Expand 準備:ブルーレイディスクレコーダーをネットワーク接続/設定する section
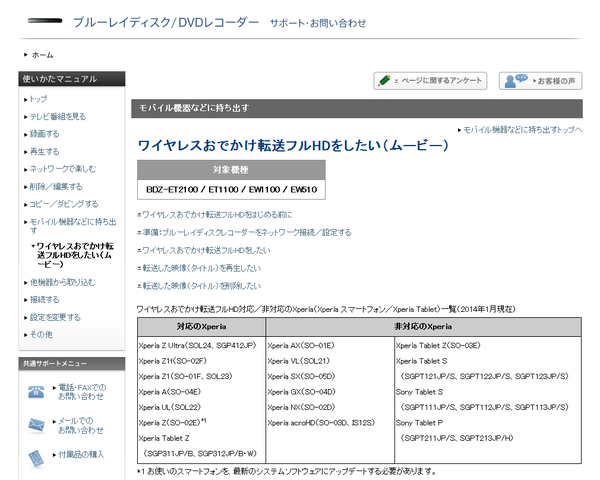Screen dimensions: 600x480 click(x=247, y=232)
